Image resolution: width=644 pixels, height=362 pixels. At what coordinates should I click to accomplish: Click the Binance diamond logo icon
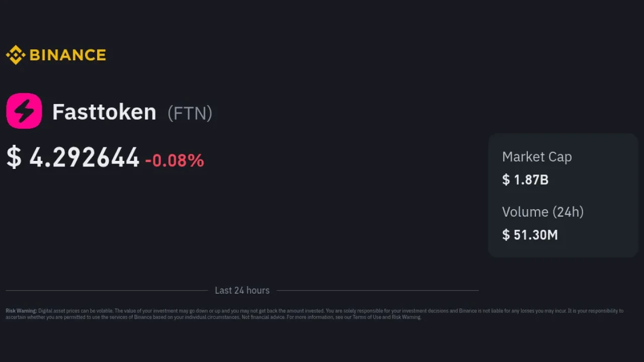[16, 55]
